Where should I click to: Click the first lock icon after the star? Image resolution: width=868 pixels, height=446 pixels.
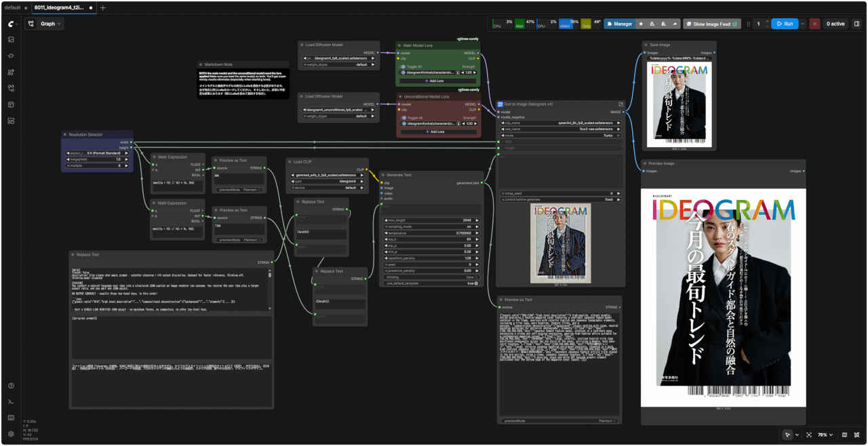tap(652, 24)
